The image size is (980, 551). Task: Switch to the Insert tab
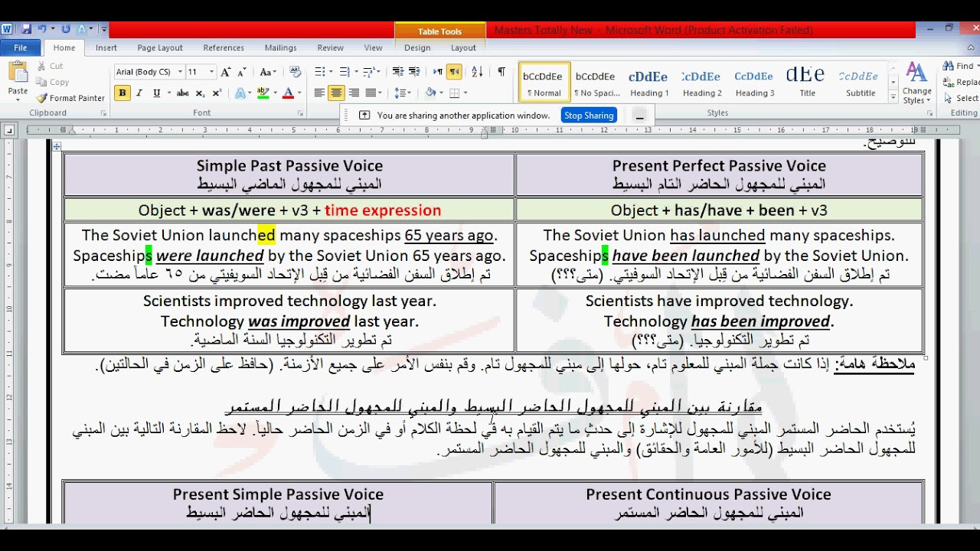pos(106,47)
